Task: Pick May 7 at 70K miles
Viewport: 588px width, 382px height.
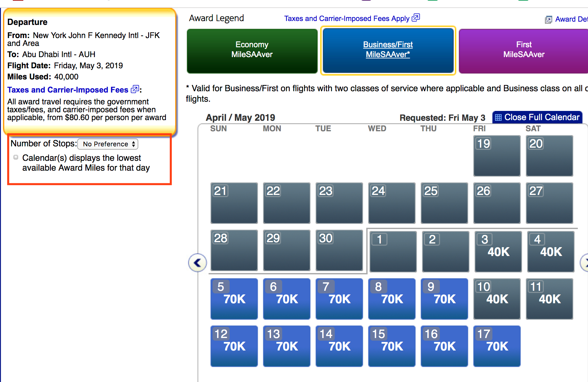Action: [339, 299]
